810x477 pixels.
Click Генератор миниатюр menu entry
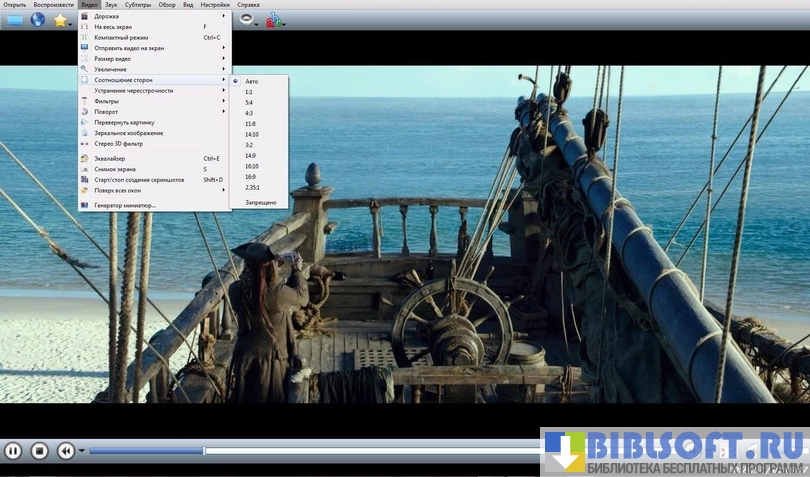(125, 205)
